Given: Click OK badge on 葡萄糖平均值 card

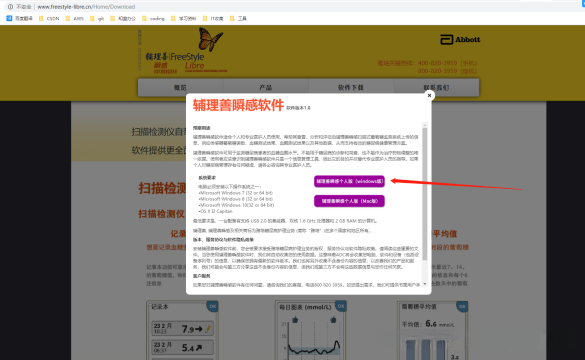Looking at the screenshot, I should click(462, 306).
